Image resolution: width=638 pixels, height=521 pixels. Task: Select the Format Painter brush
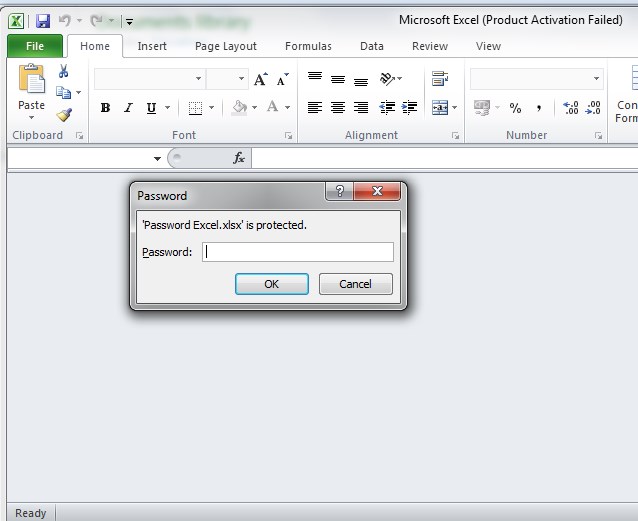pyautogui.click(x=64, y=115)
